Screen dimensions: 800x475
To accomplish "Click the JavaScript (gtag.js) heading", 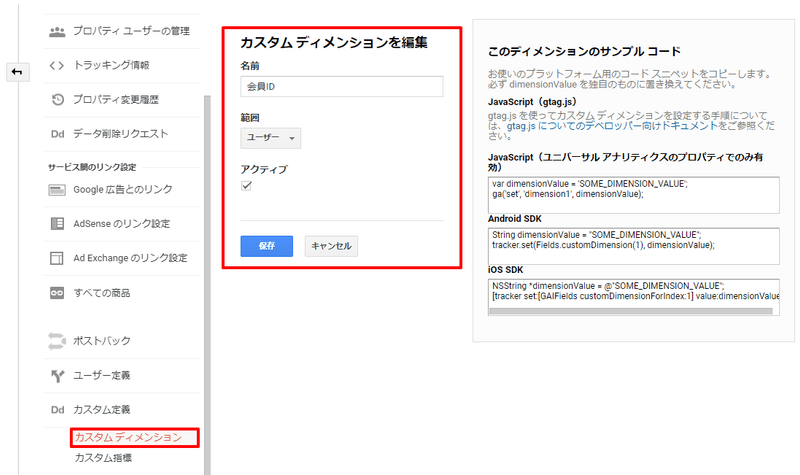I will 532,102.
